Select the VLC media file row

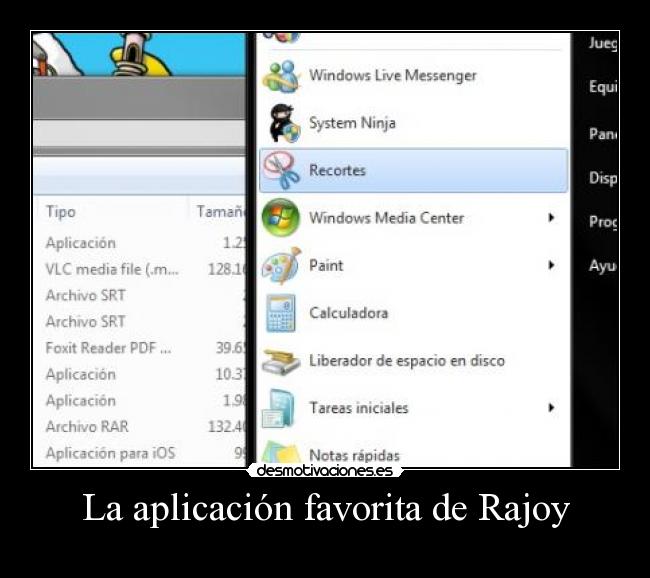(141, 270)
